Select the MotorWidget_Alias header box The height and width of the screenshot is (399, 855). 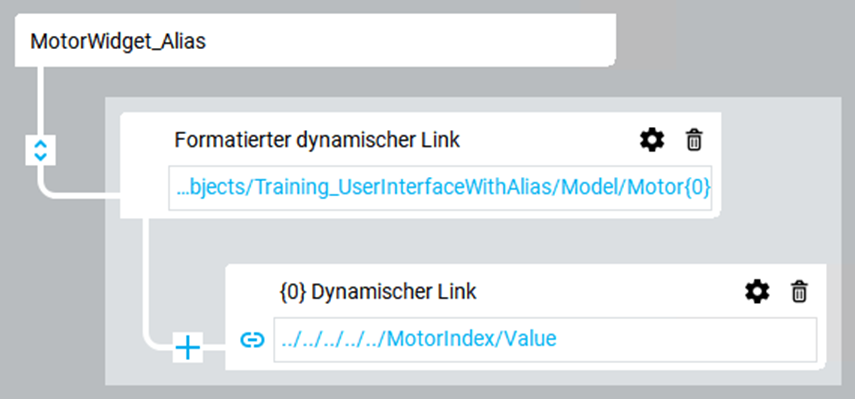(x=315, y=40)
